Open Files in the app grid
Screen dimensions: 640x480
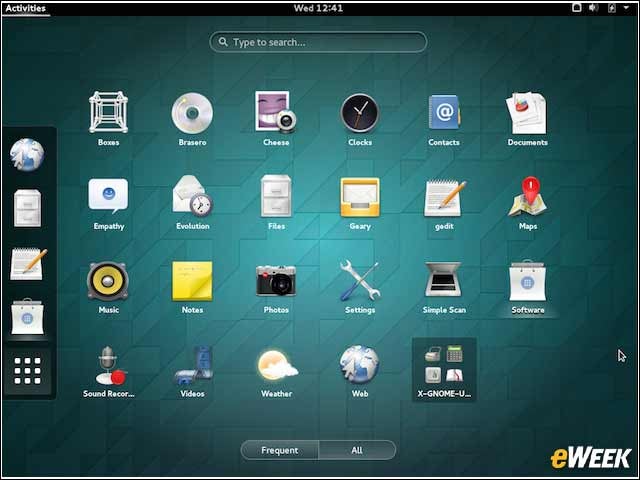coord(276,203)
